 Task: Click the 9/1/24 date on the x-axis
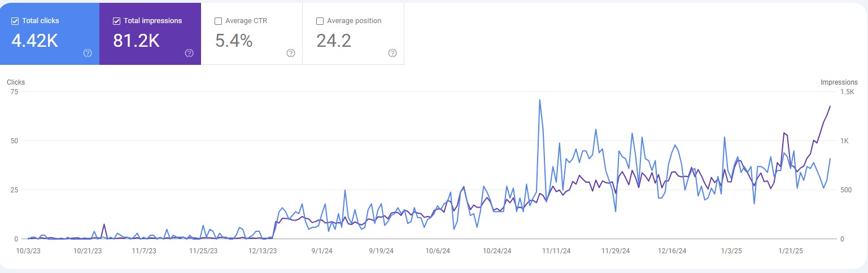click(x=321, y=250)
